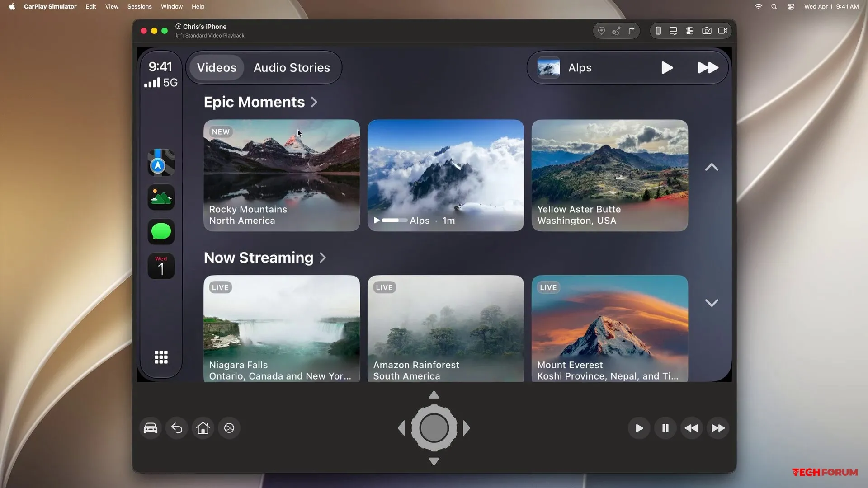The width and height of the screenshot is (868, 488).
Task: Open Messages app in CarPlay sidebar
Action: tap(161, 231)
